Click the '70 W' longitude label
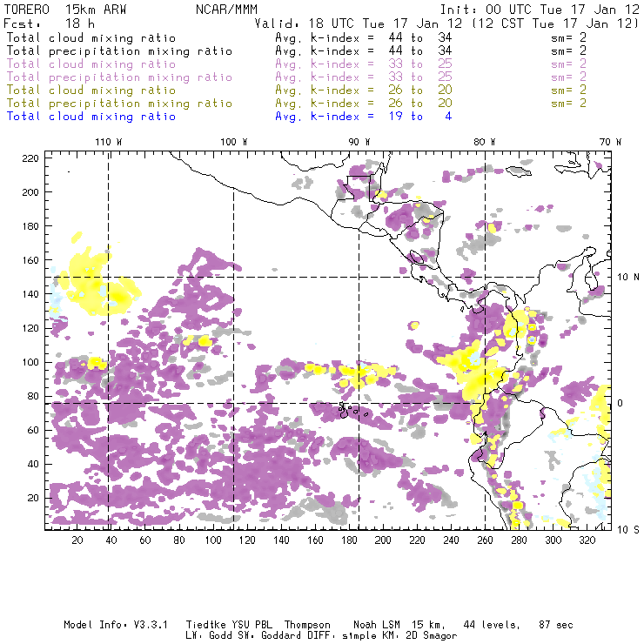Screen dimensions: 644x644 610,142
